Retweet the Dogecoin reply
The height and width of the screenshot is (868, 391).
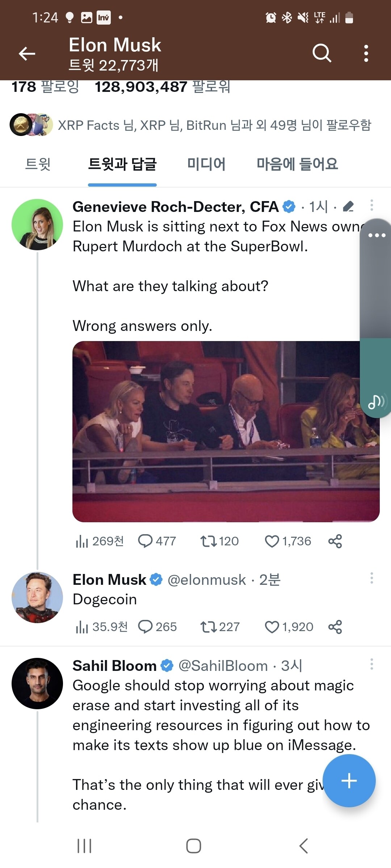click(209, 627)
